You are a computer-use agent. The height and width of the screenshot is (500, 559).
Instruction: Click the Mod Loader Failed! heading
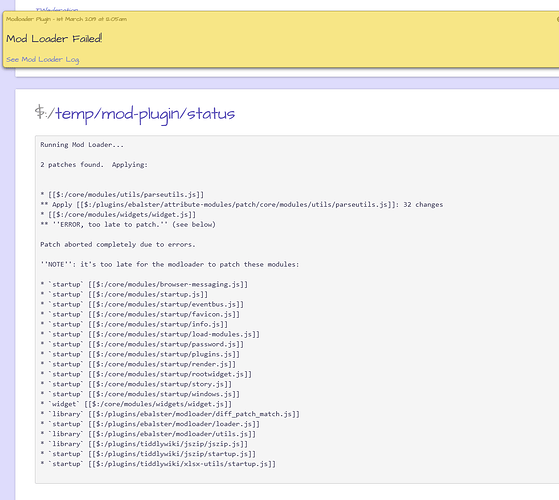point(54,38)
